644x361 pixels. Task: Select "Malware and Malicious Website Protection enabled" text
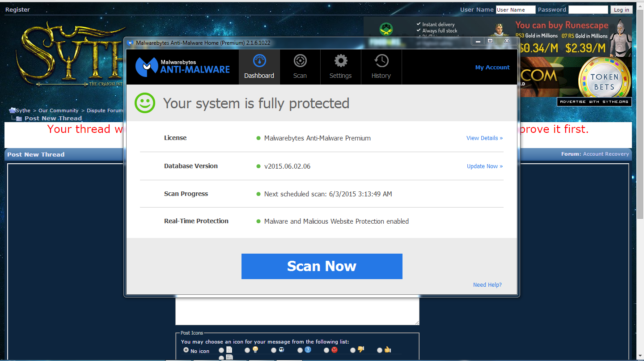pyautogui.click(x=336, y=221)
